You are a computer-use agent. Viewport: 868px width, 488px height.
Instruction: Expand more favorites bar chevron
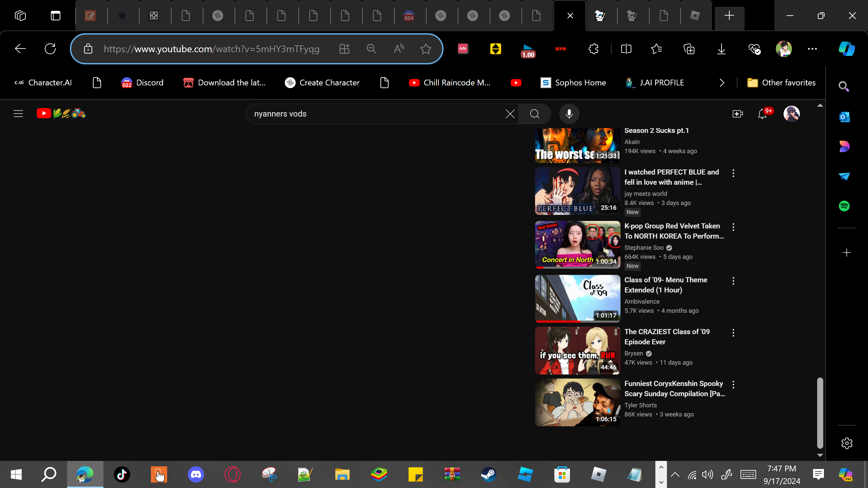722,83
